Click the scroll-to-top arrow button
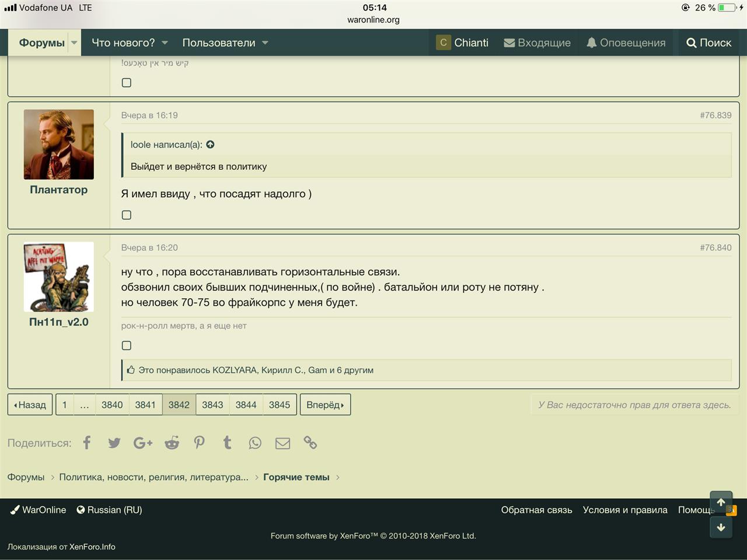747x560 pixels. [x=721, y=502]
